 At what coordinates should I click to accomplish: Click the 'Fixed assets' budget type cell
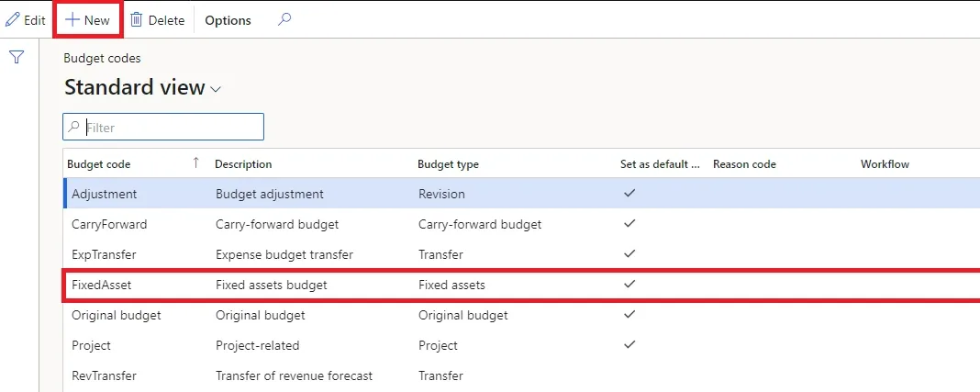tap(451, 285)
